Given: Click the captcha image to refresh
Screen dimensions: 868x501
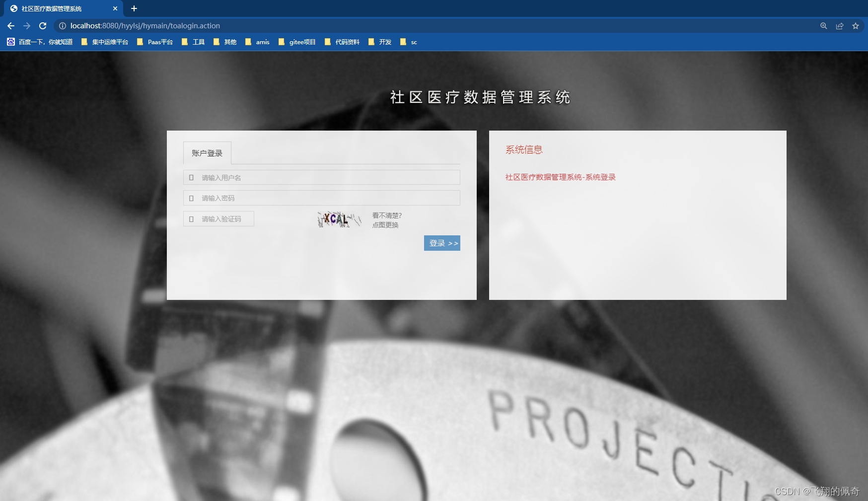Looking at the screenshot, I should (x=340, y=219).
